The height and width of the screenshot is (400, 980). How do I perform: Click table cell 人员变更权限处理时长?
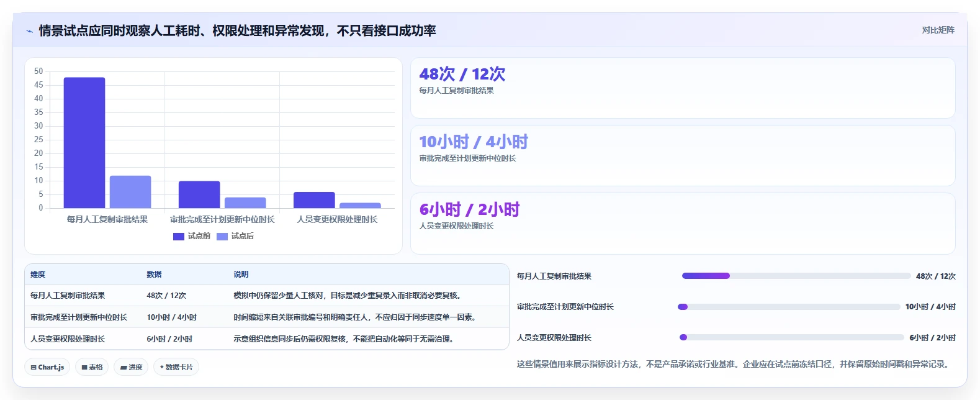(68, 339)
